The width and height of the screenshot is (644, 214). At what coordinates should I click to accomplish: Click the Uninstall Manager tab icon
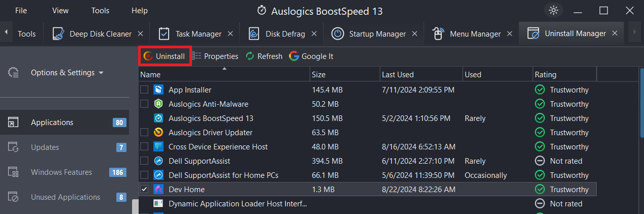pos(533,34)
